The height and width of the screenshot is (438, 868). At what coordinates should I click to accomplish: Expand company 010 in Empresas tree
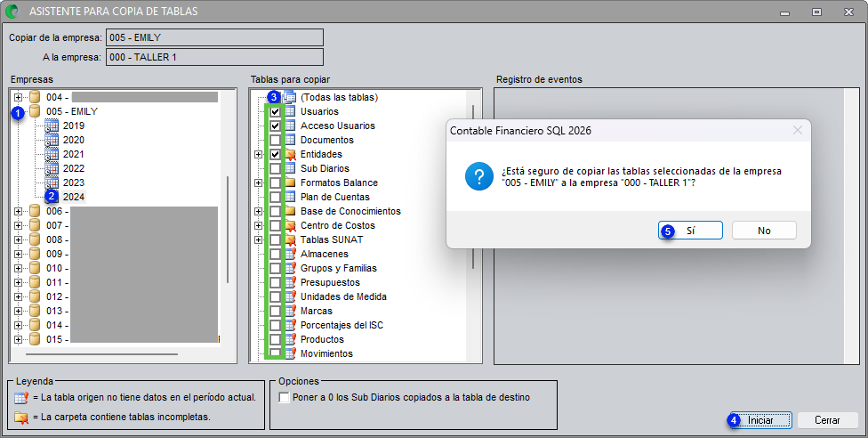19,268
